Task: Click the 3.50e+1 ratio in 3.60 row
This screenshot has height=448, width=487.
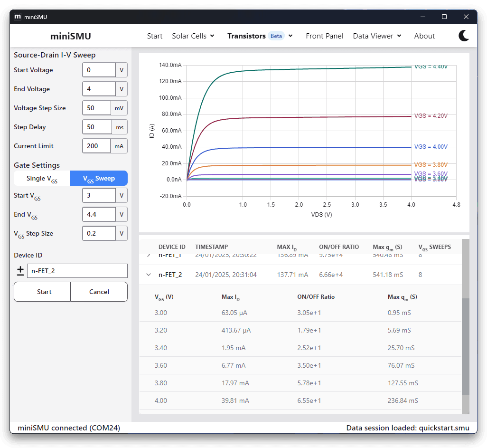Action: point(309,365)
